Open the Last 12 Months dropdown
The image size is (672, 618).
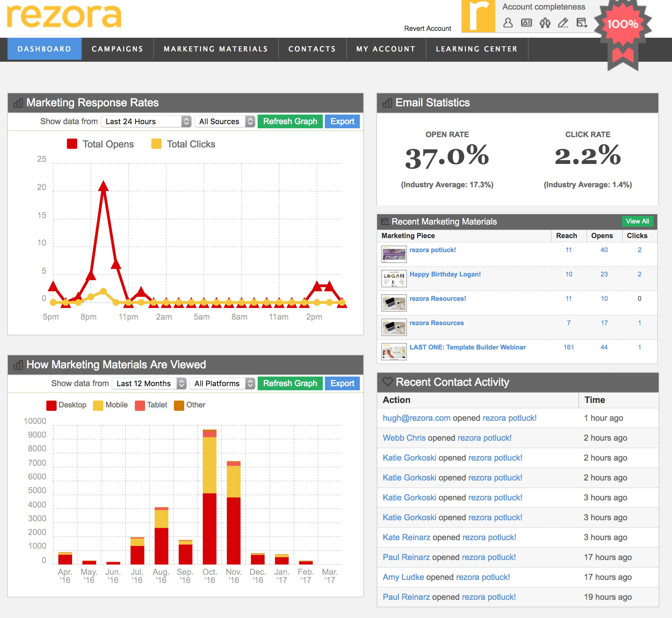point(149,383)
